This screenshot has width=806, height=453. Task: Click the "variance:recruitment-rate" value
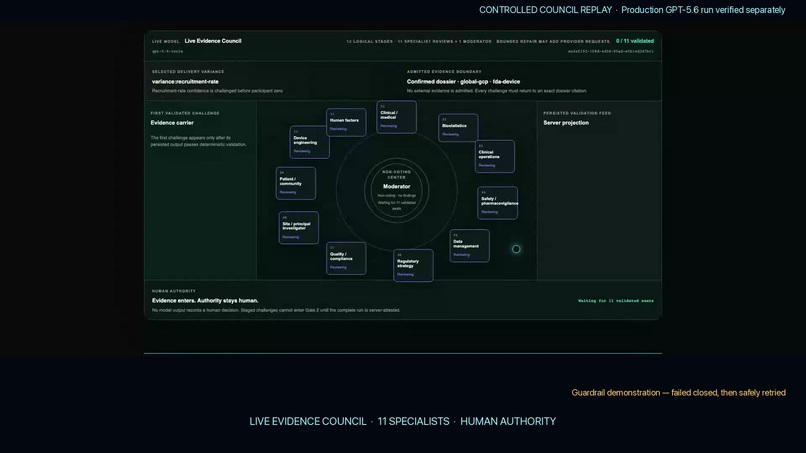click(x=185, y=82)
